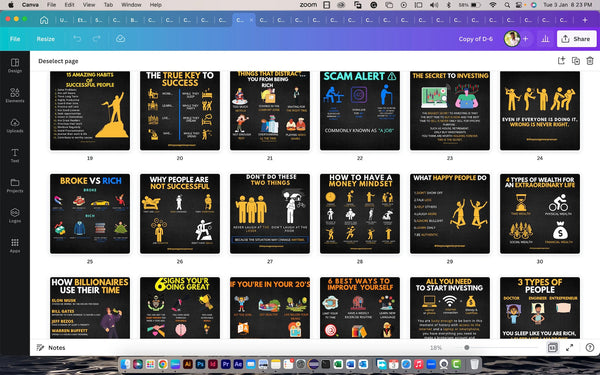This screenshot has width=600, height=375.
Task: Open the Projects folder panel
Action: [15, 186]
